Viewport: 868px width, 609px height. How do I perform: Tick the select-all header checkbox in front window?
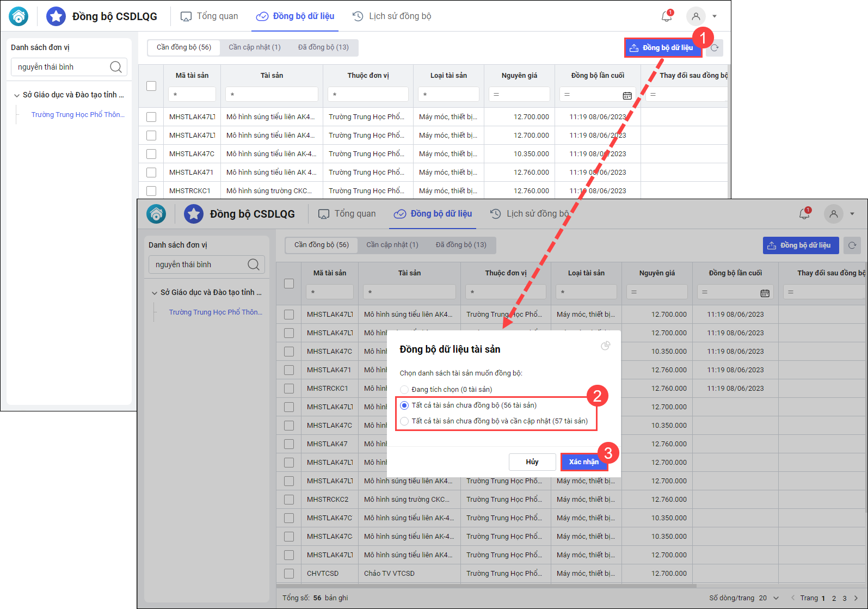tap(289, 284)
